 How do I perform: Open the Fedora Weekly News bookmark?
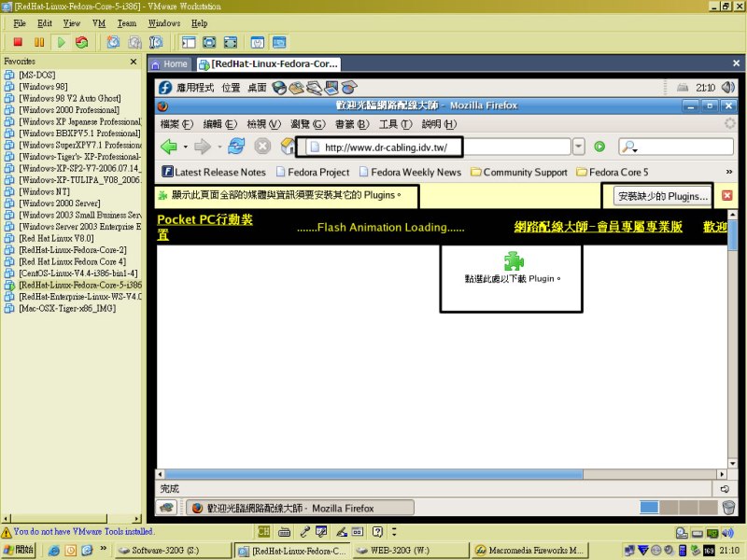point(410,172)
